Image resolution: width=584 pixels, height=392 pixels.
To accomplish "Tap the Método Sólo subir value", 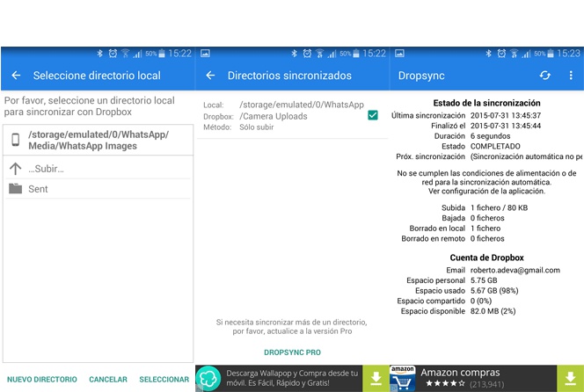I will click(x=256, y=127).
